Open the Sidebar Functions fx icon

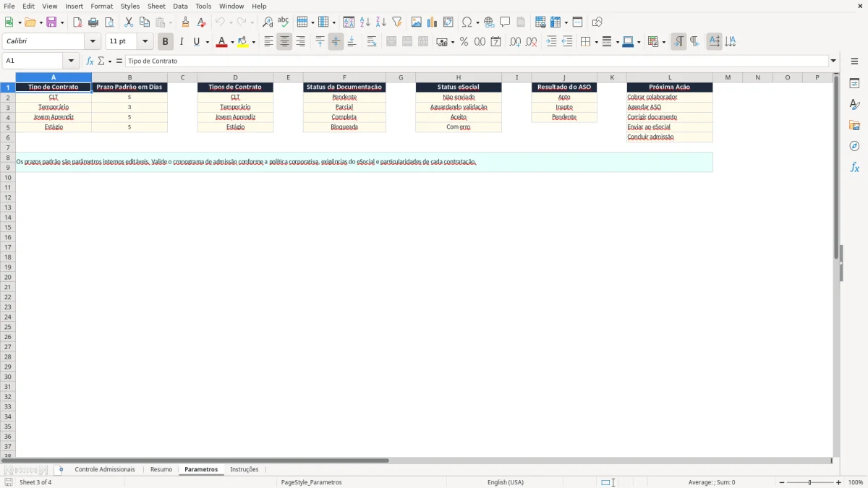tap(854, 167)
